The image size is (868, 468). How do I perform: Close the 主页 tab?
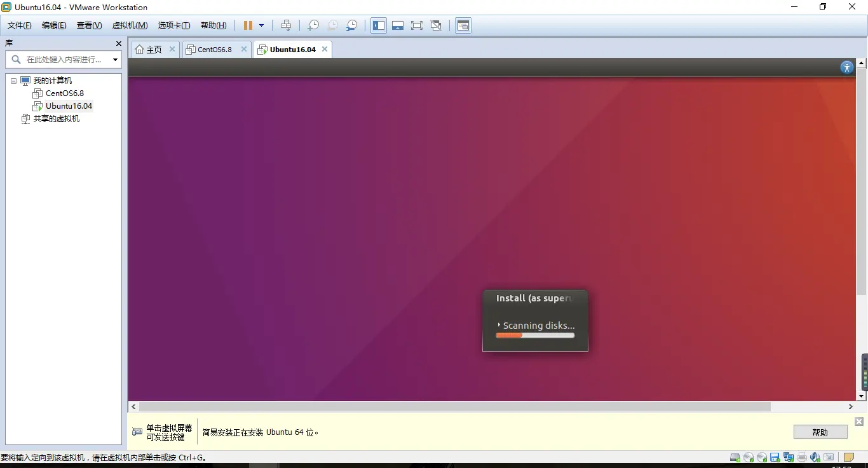point(172,49)
